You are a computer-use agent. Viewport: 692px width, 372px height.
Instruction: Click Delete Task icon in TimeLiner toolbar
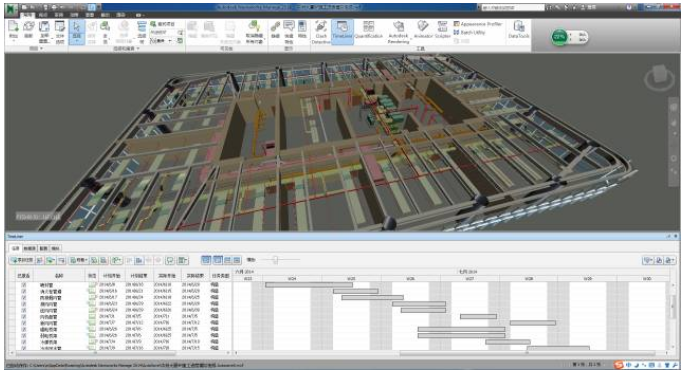click(62, 260)
